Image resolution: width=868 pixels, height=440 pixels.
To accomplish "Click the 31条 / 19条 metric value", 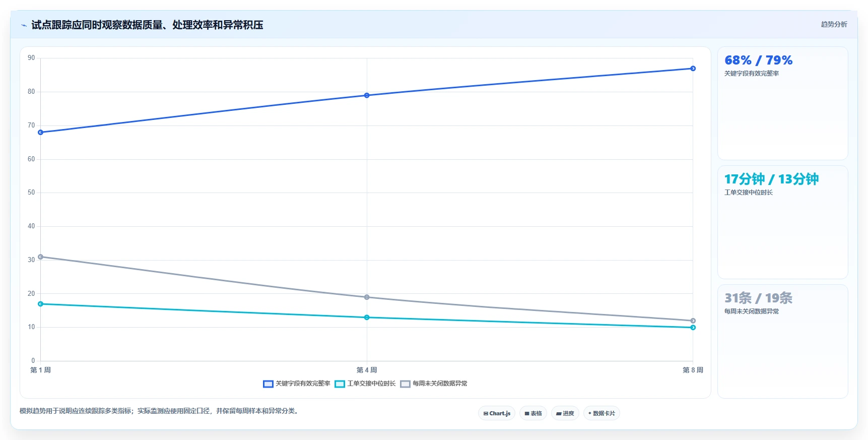I will tap(758, 298).
